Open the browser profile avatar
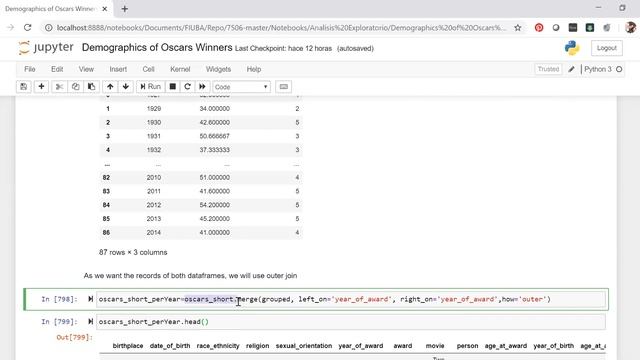 point(630,27)
